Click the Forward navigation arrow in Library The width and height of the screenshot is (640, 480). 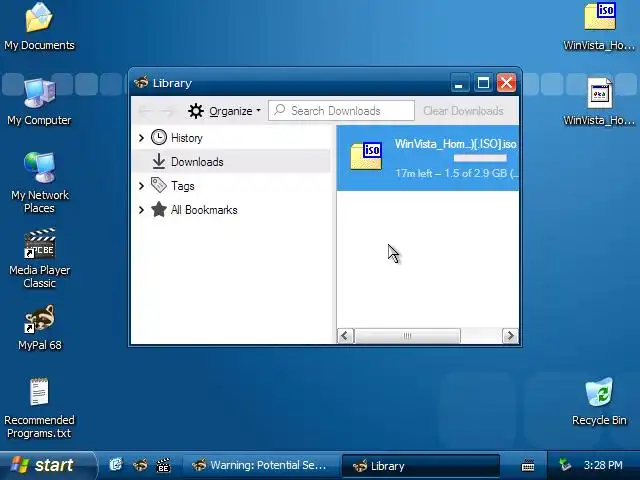point(167,111)
